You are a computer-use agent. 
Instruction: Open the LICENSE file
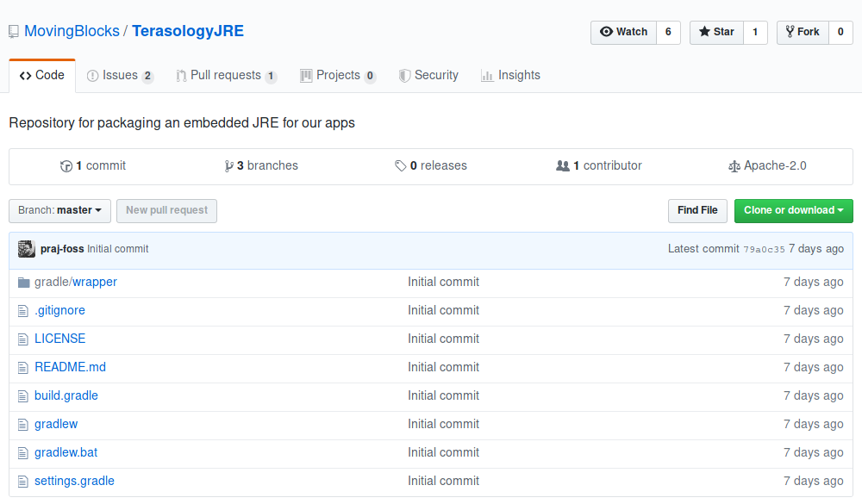(x=60, y=339)
